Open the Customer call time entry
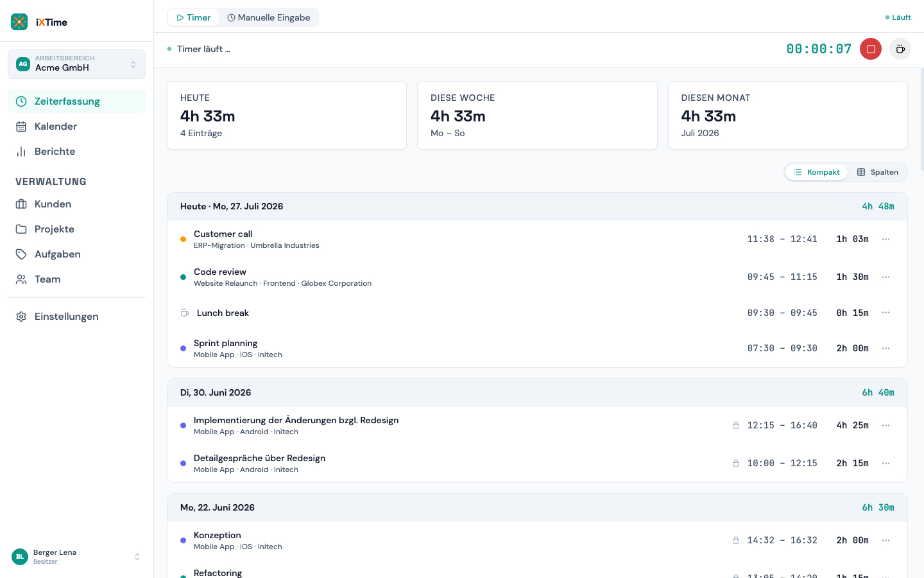Image resolution: width=924 pixels, height=578 pixels. click(537, 240)
